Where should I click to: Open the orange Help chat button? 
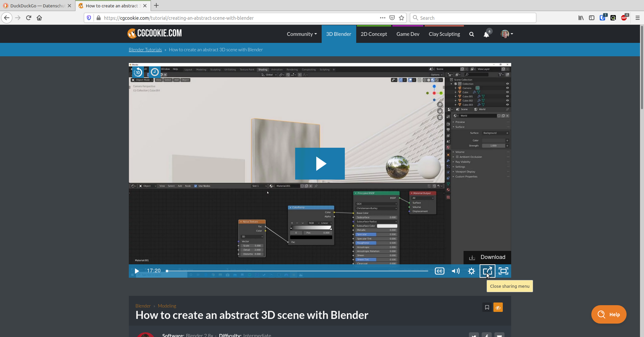tap(609, 314)
